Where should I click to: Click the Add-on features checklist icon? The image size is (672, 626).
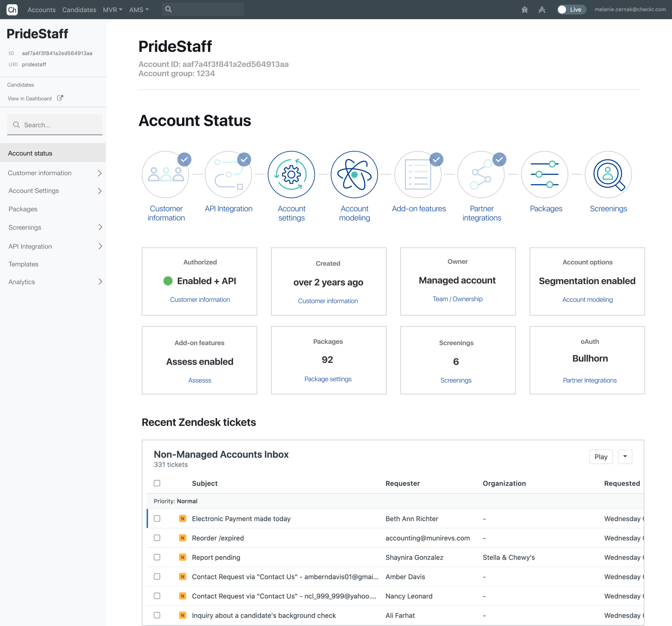pos(418,174)
